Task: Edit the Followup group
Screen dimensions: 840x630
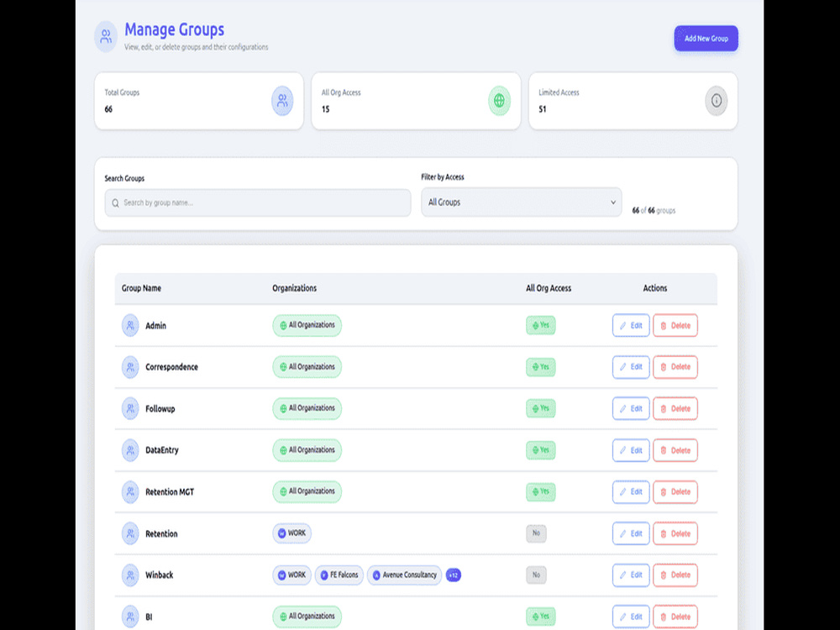Action: coord(631,408)
